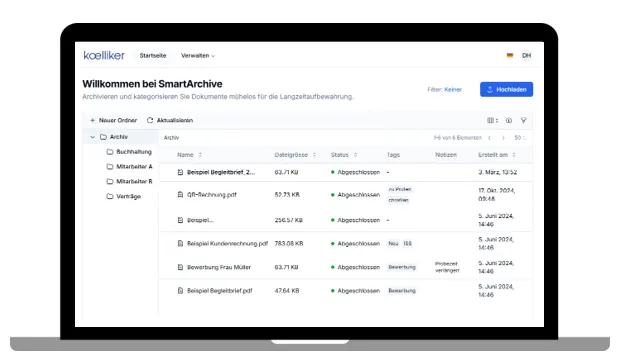Open the QR-Rechnung.pdf file name
Viewport: 620px width, 363px height.
[212, 195]
